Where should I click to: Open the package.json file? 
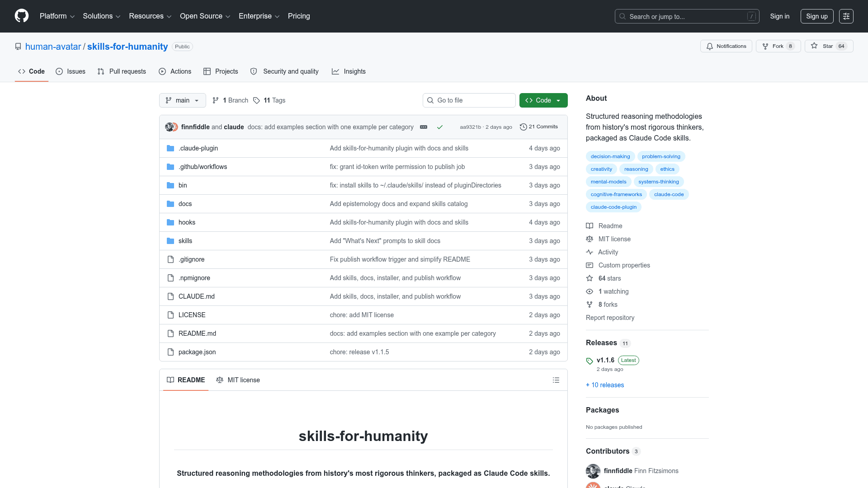click(197, 352)
